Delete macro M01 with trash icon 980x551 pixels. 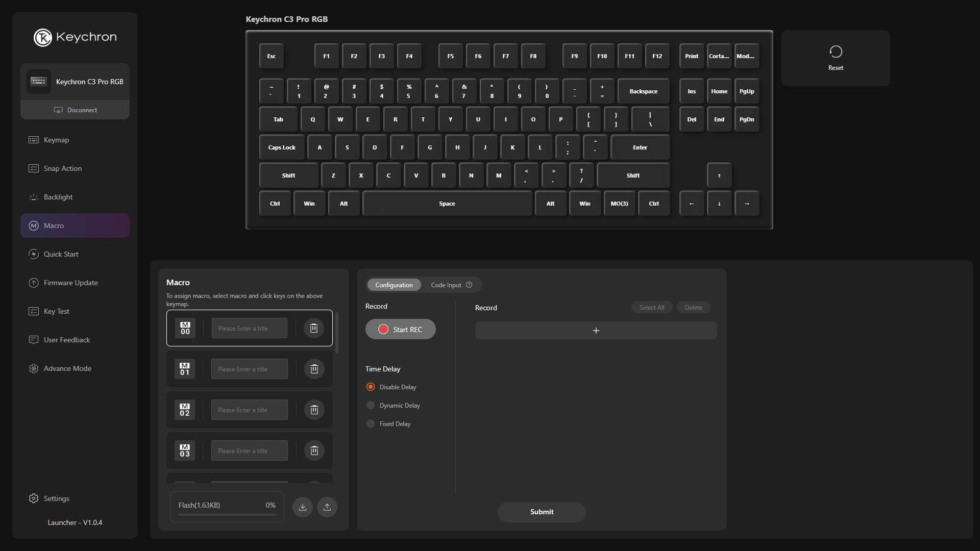[314, 369]
